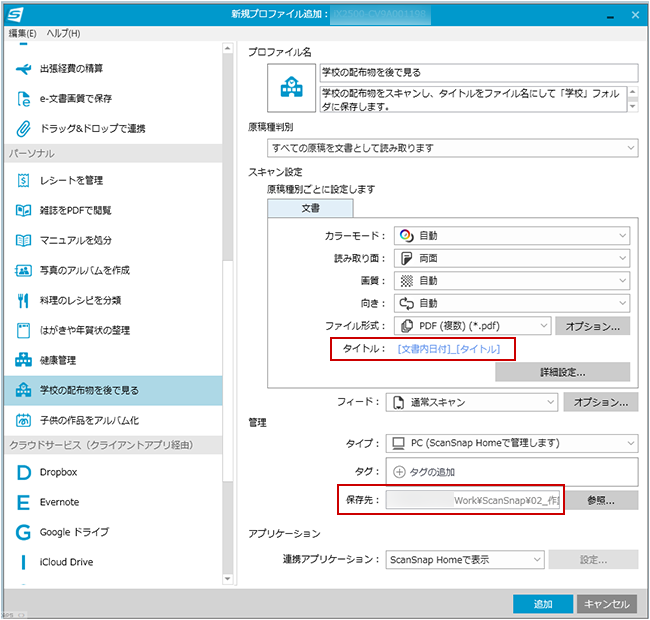Open the 読み取り面 dropdown showing 両面
Image resolution: width=650 pixels, height=620 pixels.
pyautogui.click(x=512, y=258)
